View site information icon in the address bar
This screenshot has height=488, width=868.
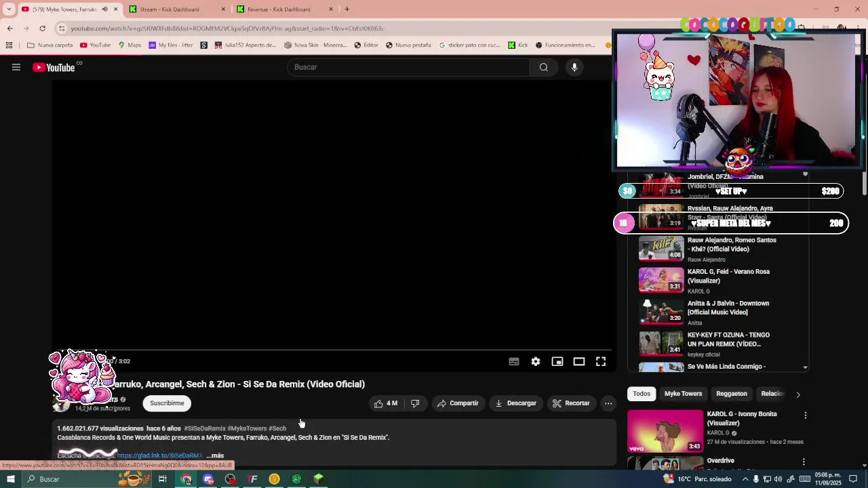click(62, 28)
